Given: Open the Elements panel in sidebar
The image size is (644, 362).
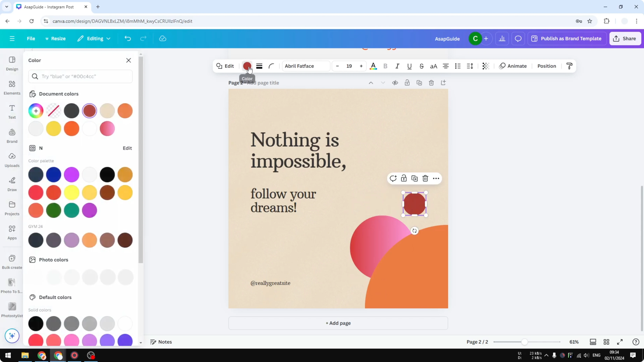Looking at the screenshot, I should coord(12,87).
